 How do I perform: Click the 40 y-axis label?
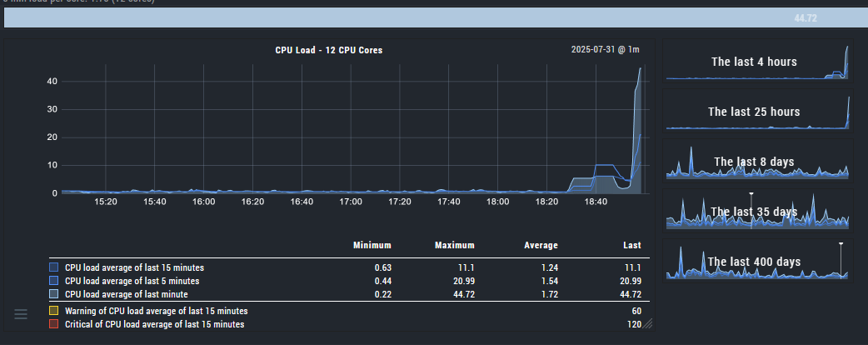(52, 81)
